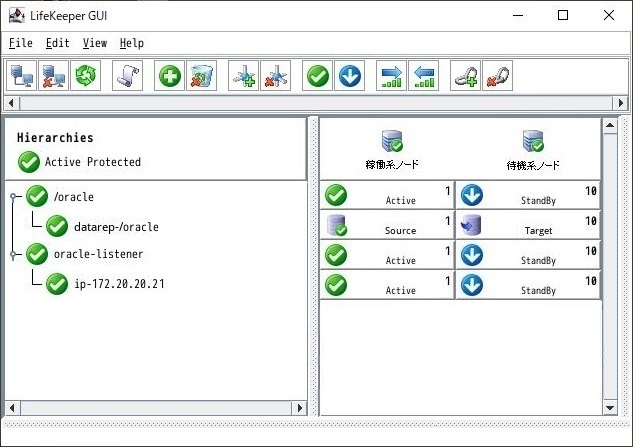Click the StandBy cell for oracle-listener
Image resolution: width=633 pixels, height=447 pixels.
pos(528,255)
